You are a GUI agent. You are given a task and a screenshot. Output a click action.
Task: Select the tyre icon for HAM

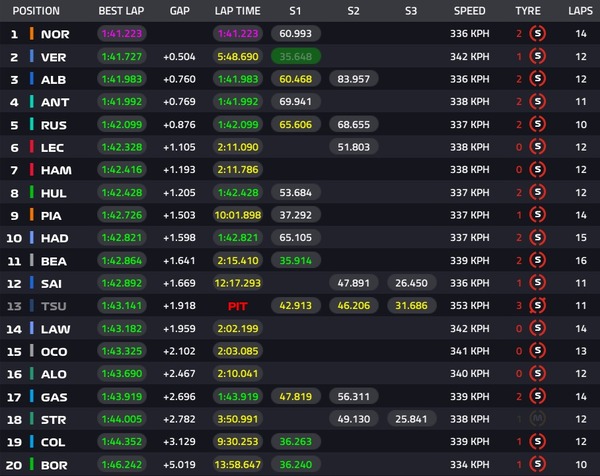click(x=541, y=169)
